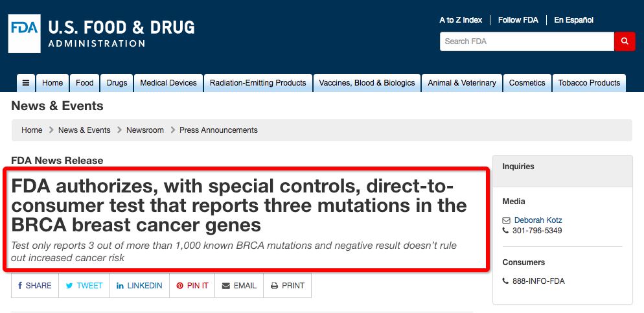Open Press Announcements breadcrumb link

[x=218, y=130]
